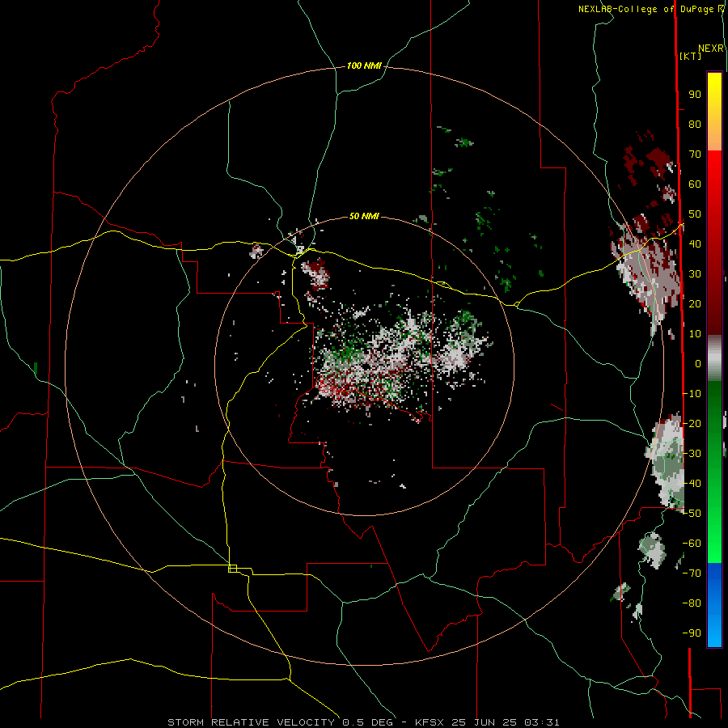Select the 50 value on velocity scale
The image size is (728, 728).
click(695, 214)
